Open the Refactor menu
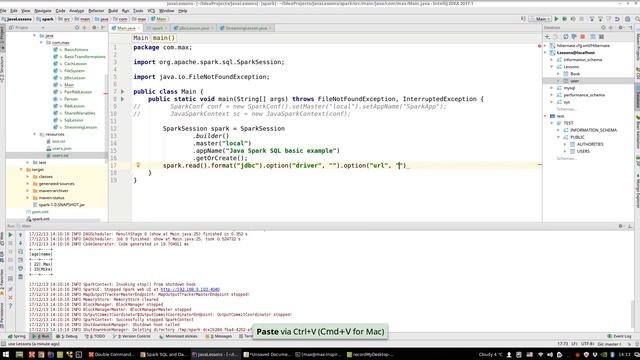Viewport: 640px width, 360px height. pos(96,11)
